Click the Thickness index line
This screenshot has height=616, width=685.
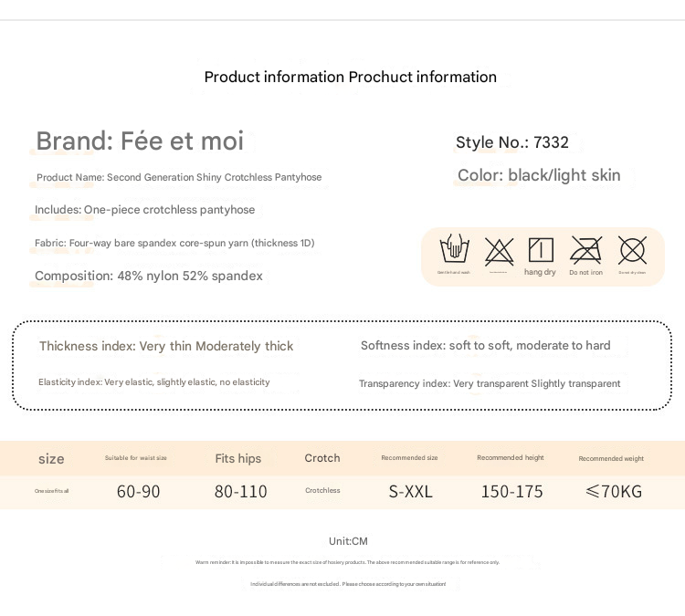point(166,346)
